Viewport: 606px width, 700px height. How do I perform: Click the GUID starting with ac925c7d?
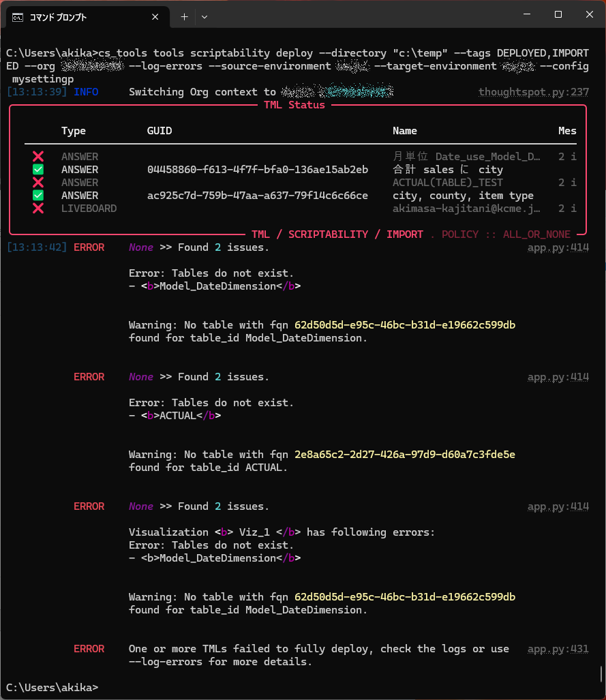[x=258, y=196]
